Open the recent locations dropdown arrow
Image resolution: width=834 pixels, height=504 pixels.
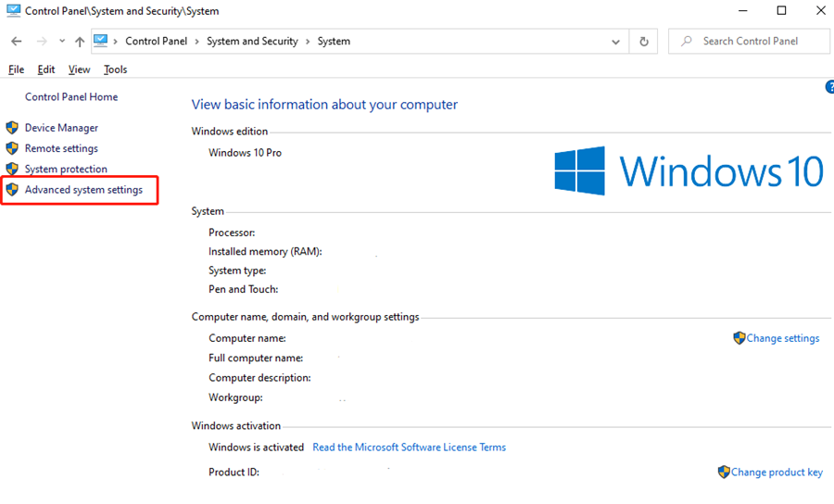(x=62, y=41)
